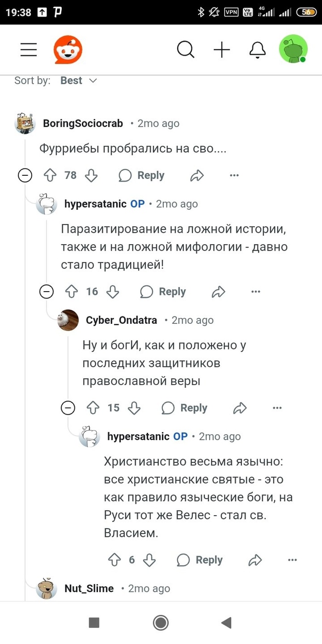Viewport: 322px width, 644px height.
Task: Collapse hypersatanic's 16-point comment thread
Action: tap(46, 292)
